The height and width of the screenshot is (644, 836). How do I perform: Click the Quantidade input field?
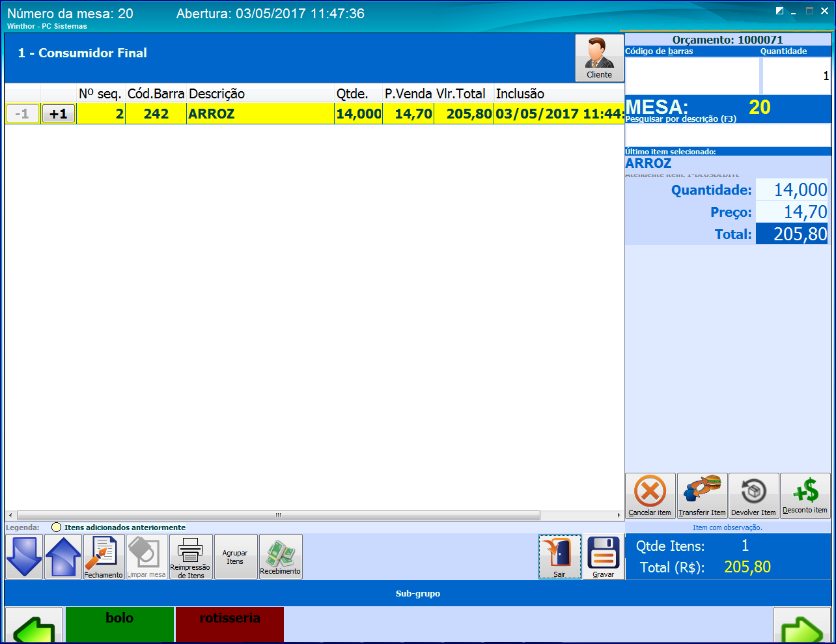(797, 76)
